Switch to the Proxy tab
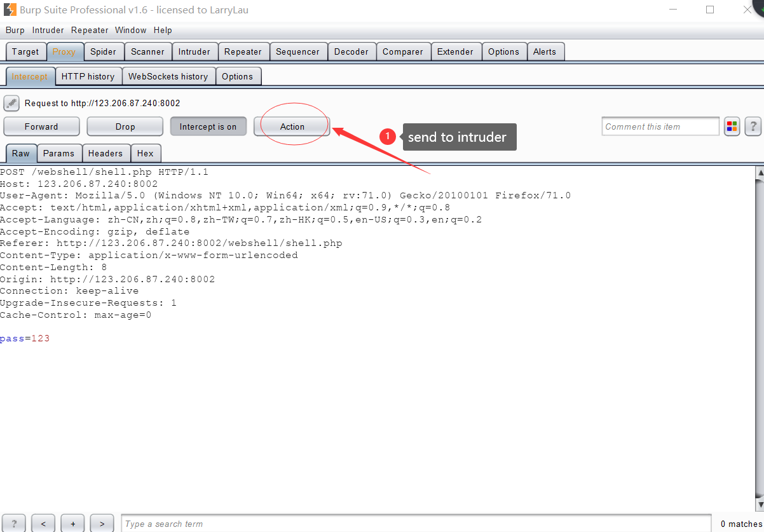 (x=64, y=51)
